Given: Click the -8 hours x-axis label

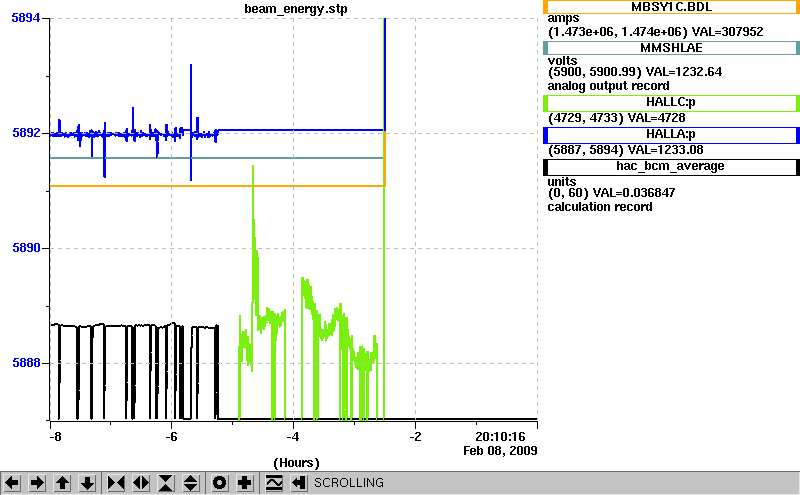Looking at the screenshot, I should pyautogui.click(x=55, y=437).
